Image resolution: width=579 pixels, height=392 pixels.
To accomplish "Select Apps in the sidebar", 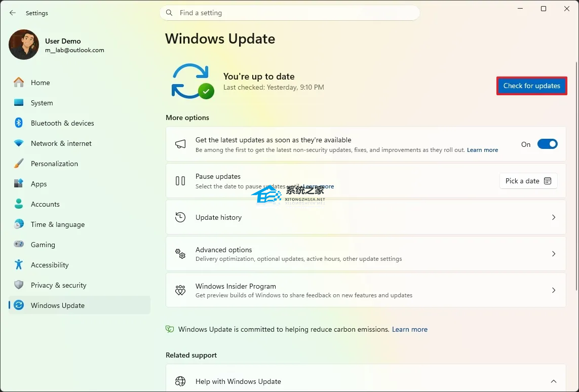I will 79,184.
